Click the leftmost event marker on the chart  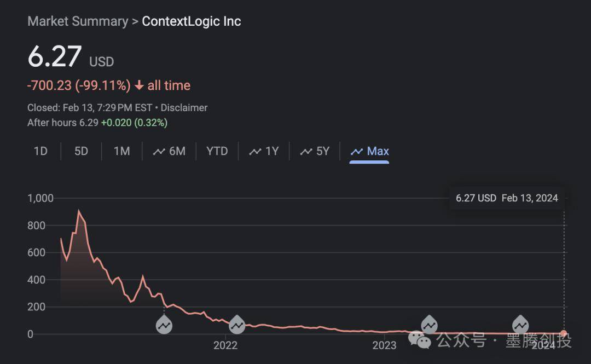coord(164,325)
